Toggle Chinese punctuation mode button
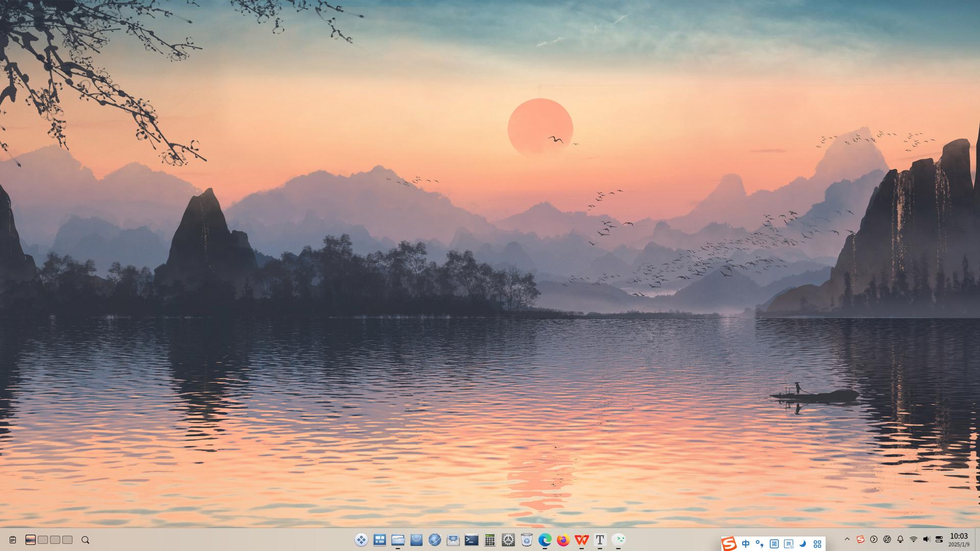980x551 pixels. (759, 544)
